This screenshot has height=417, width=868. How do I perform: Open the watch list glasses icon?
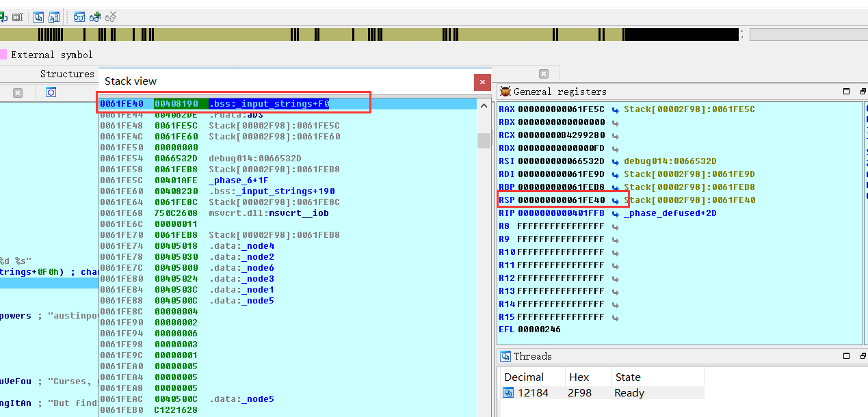tap(80, 16)
